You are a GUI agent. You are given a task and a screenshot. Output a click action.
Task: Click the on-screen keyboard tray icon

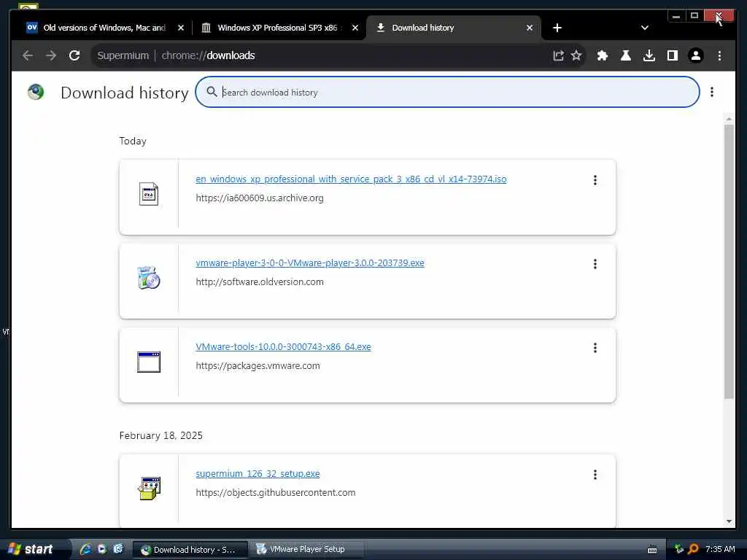tap(652, 550)
